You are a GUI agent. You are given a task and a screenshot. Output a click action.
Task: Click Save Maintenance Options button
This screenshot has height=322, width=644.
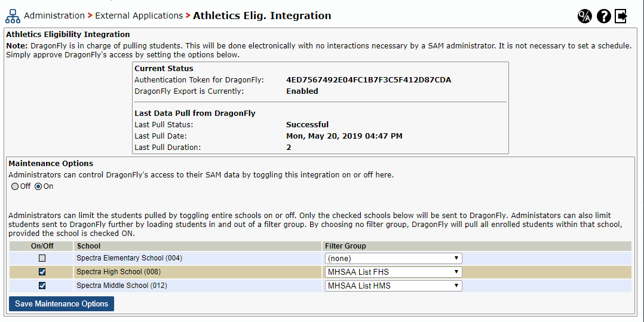(x=62, y=303)
